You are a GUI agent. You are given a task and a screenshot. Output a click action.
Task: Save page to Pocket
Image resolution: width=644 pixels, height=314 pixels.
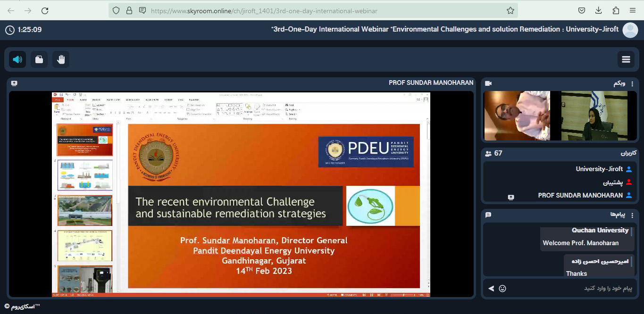click(x=582, y=10)
